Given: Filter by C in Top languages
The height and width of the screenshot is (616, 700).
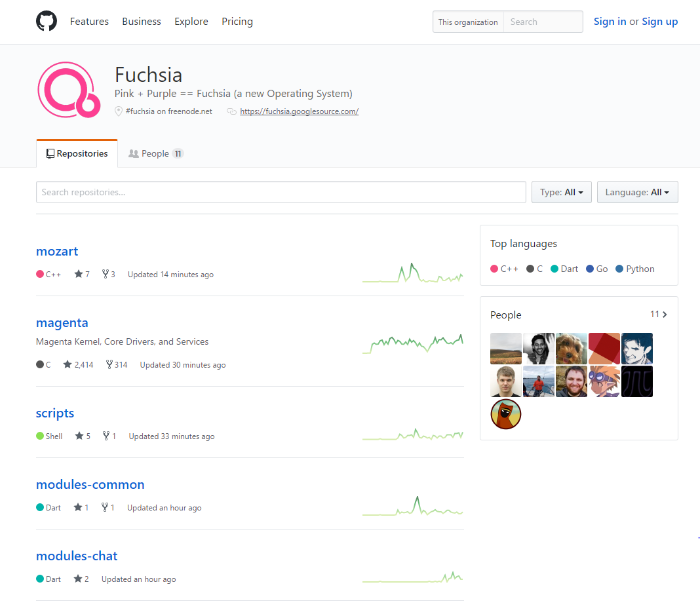Looking at the screenshot, I should click(x=534, y=269).
